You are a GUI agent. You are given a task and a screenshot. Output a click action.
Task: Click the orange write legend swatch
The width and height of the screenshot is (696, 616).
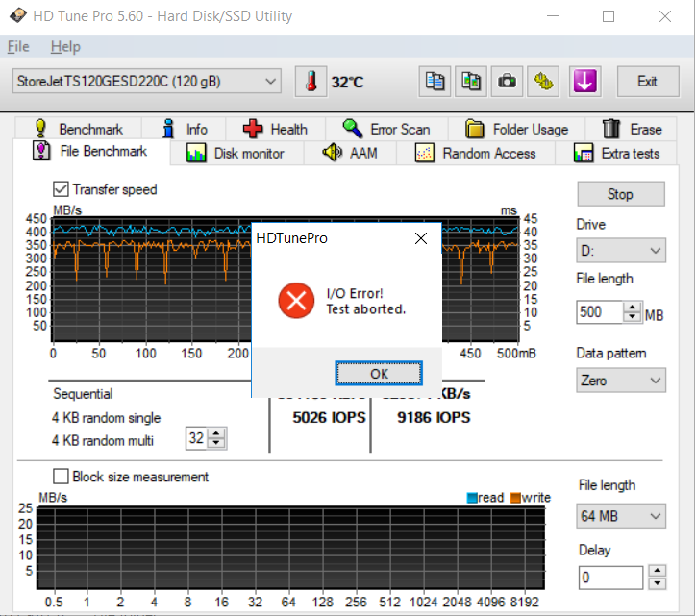pyautogui.click(x=515, y=498)
